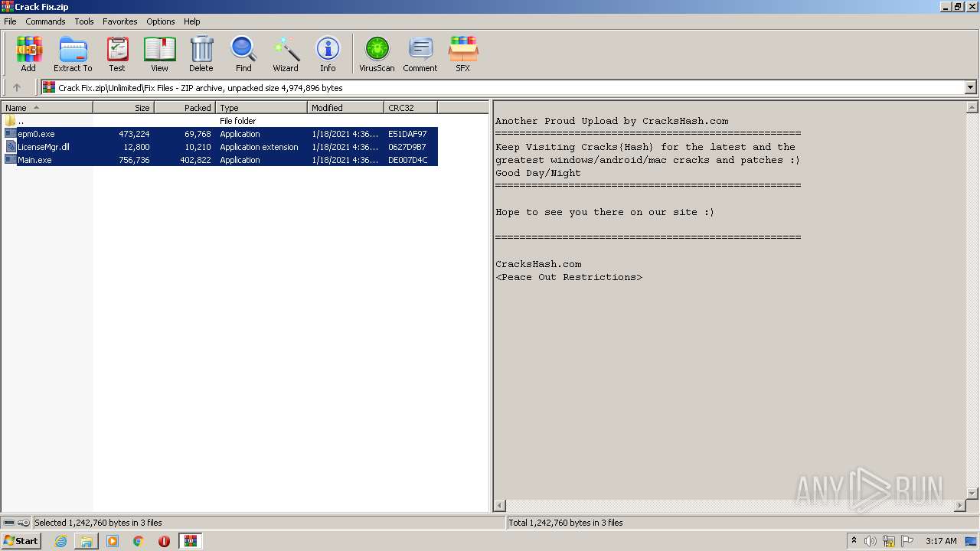Sort by Size column header

tap(123, 108)
